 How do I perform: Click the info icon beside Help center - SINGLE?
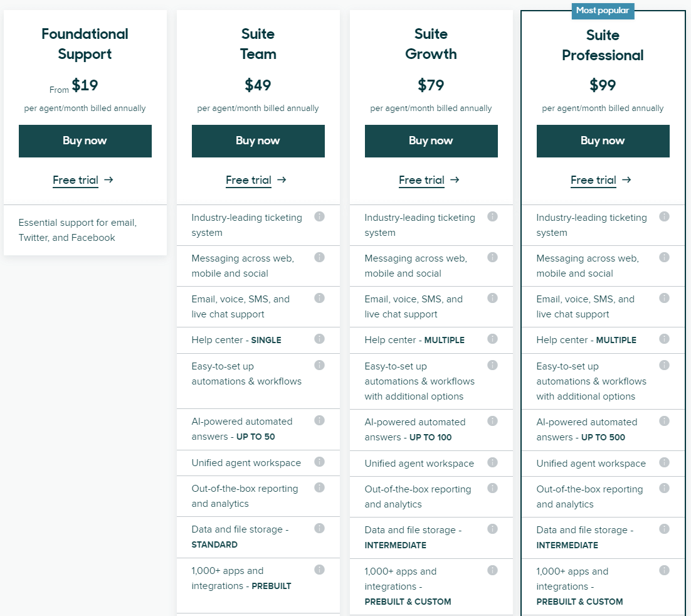click(x=320, y=339)
